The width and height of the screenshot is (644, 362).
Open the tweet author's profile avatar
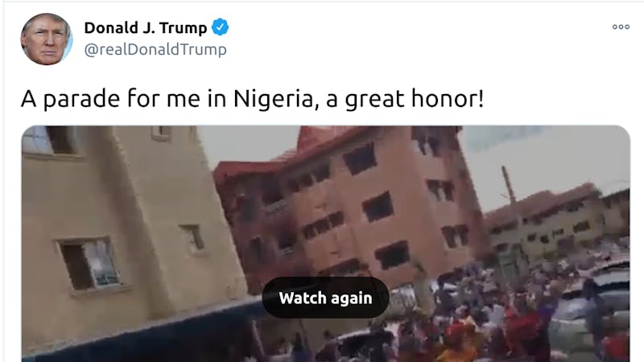(47, 39)
